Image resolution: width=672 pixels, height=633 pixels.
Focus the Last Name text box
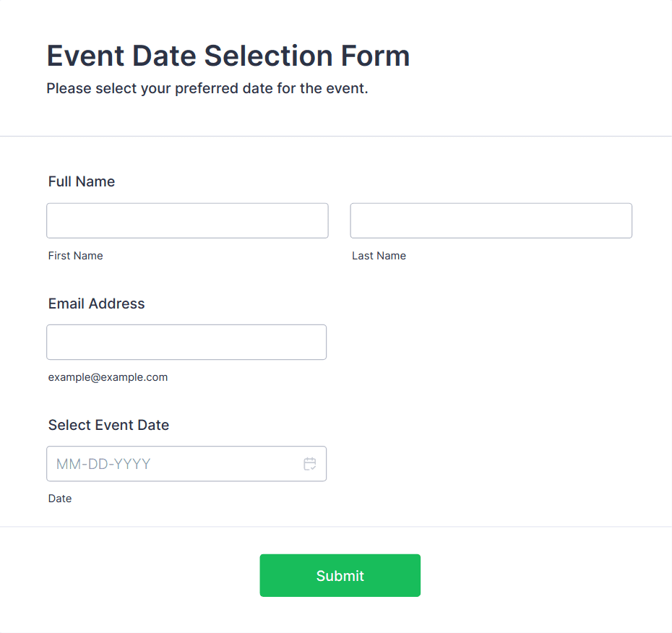click(x=491, y=220)
